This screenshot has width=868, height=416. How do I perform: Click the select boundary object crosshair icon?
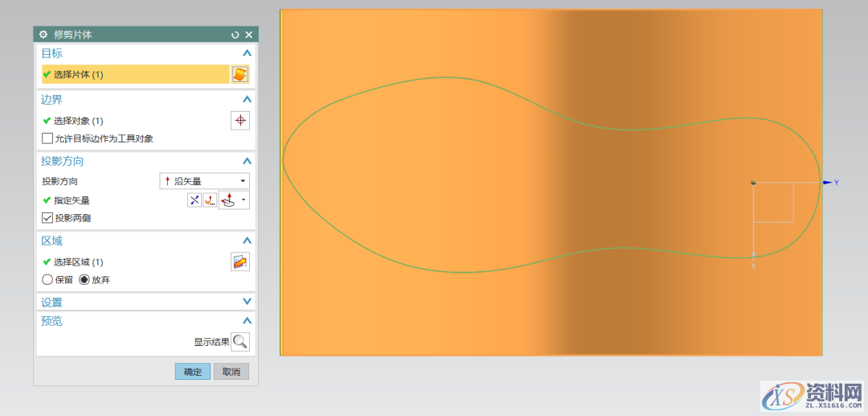[240, 121]
